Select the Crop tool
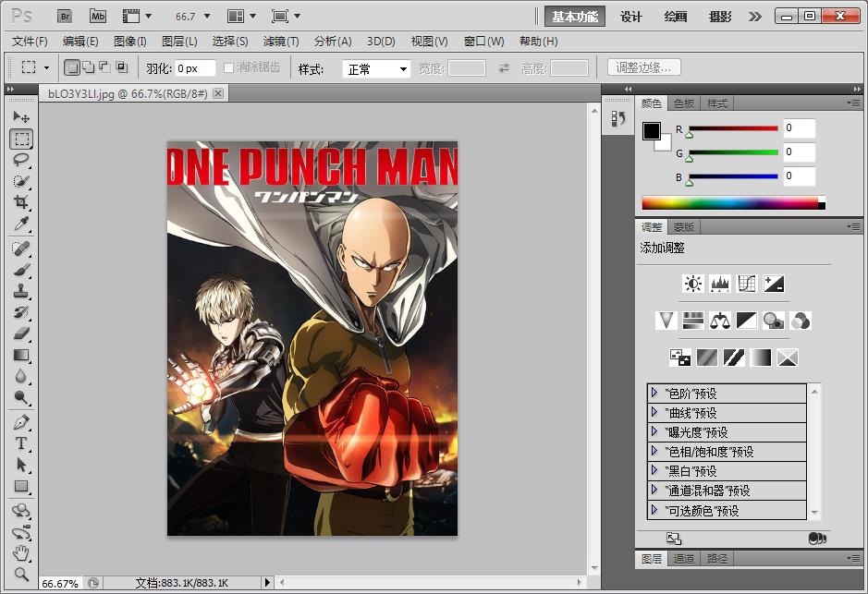The height and width of the screenshot is (594, 868). pos(21,202)
